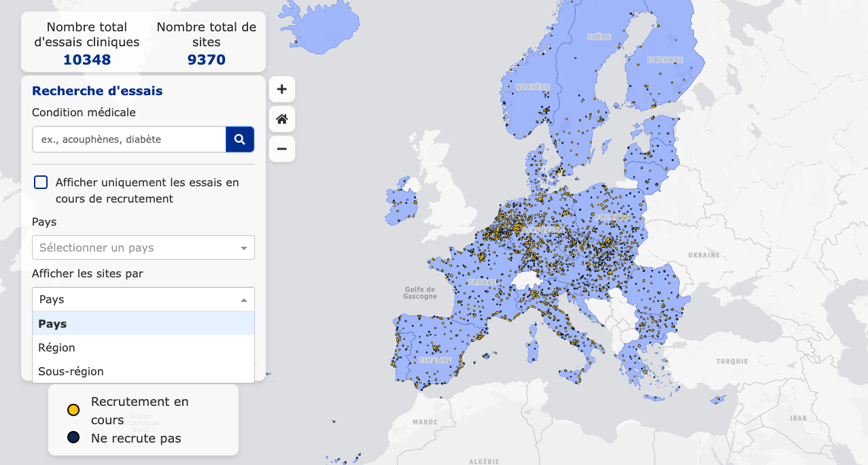Click the 10348 total trials number
This screenshot has height=465, width=868.
pyautogui.click(x=87, y=60)
